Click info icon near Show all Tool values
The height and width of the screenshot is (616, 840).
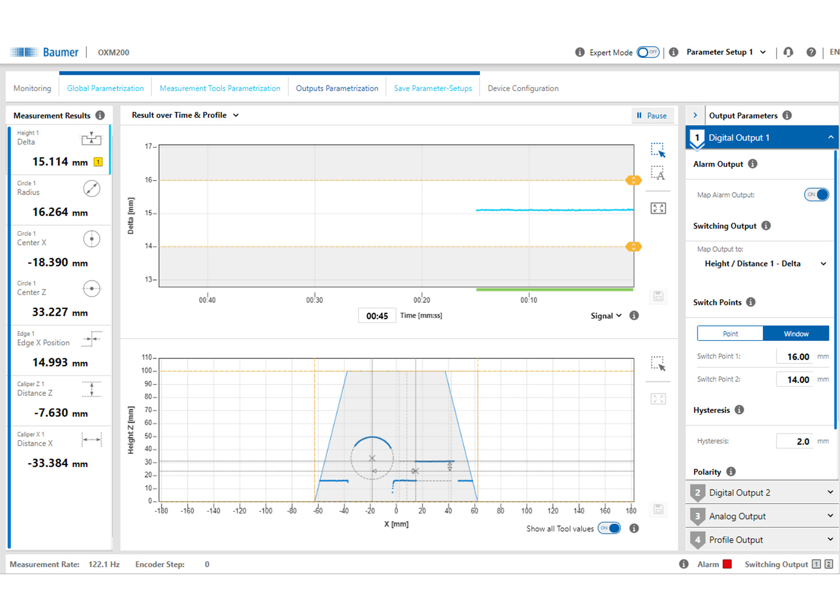[634, 528]
